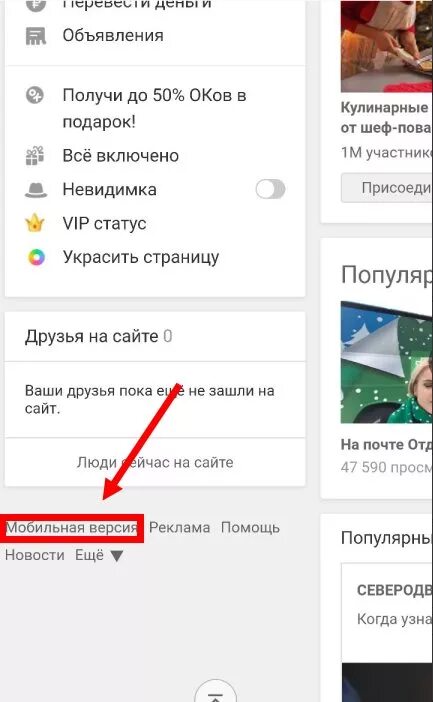Click the crown icon for VIP статус
433x702 pixels.
tap(35, 223)
